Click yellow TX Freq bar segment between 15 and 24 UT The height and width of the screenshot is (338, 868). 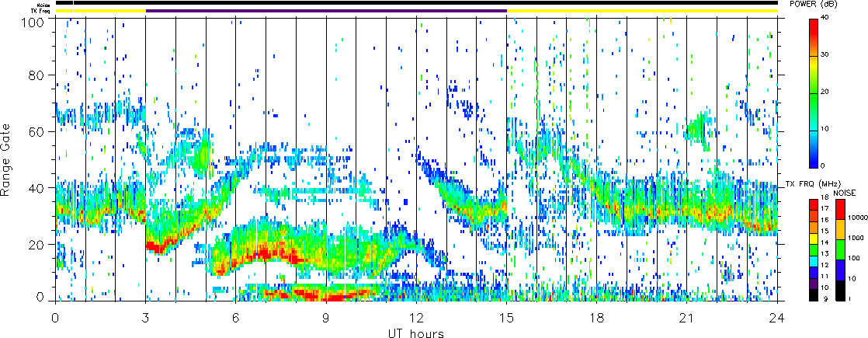(x=642, y=11)
